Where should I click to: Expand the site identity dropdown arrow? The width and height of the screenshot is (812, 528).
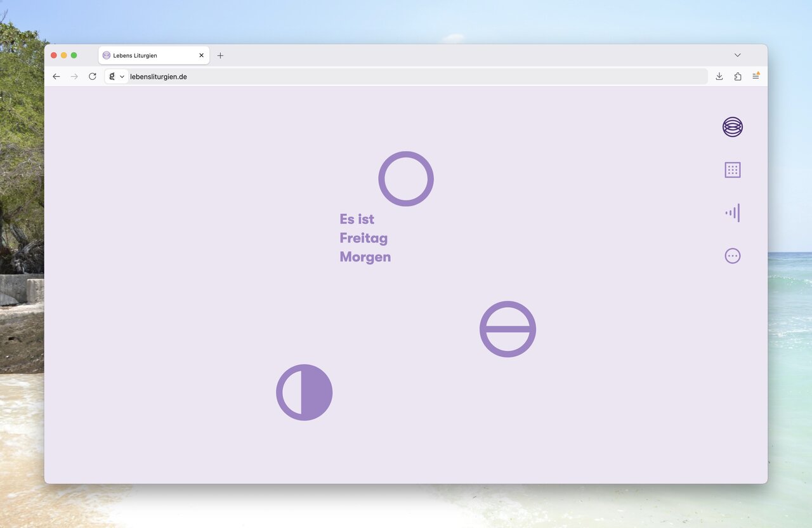[x=122, y=77]
